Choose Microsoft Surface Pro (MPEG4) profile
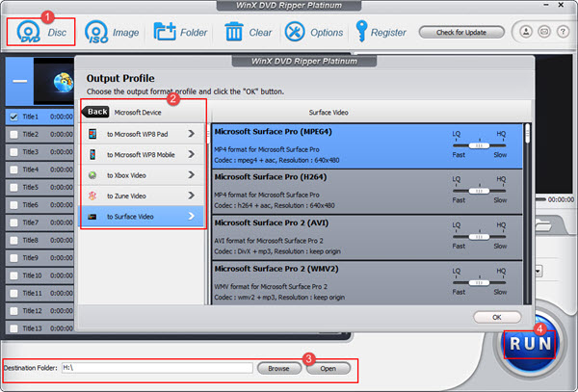This screenshot has width=578, height=392. (367, 146)
